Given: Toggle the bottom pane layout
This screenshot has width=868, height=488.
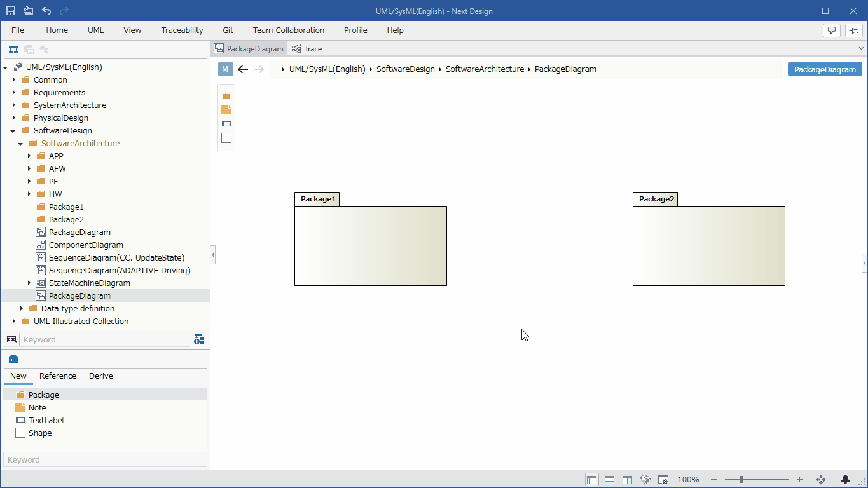Looking at the screenshot, I should coord(609,480).
